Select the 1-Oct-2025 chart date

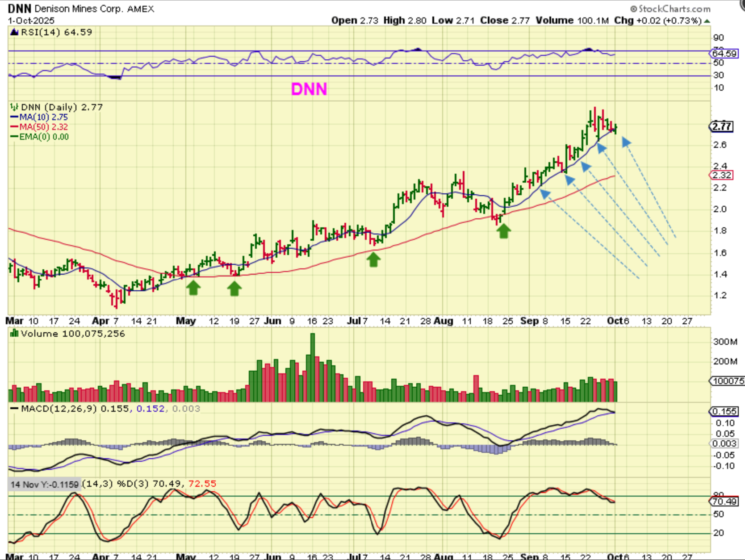pos(31,21)
